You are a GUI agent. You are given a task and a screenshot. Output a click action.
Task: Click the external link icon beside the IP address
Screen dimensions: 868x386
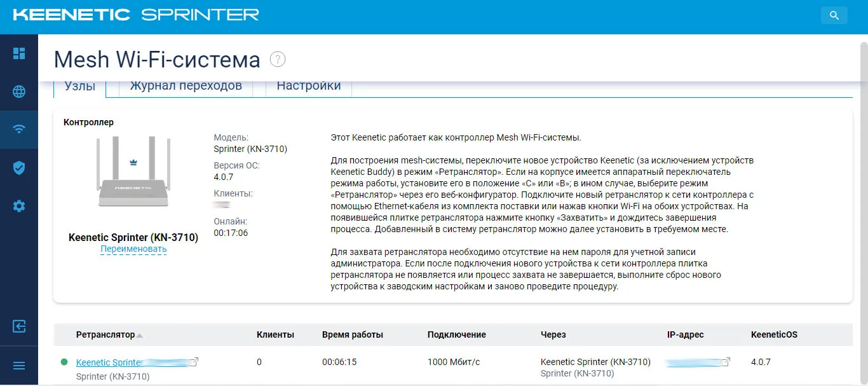pos(726,362)
